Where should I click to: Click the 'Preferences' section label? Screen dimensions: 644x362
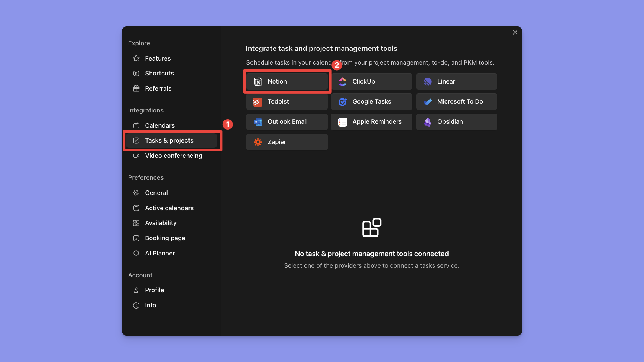pos(146,178)
